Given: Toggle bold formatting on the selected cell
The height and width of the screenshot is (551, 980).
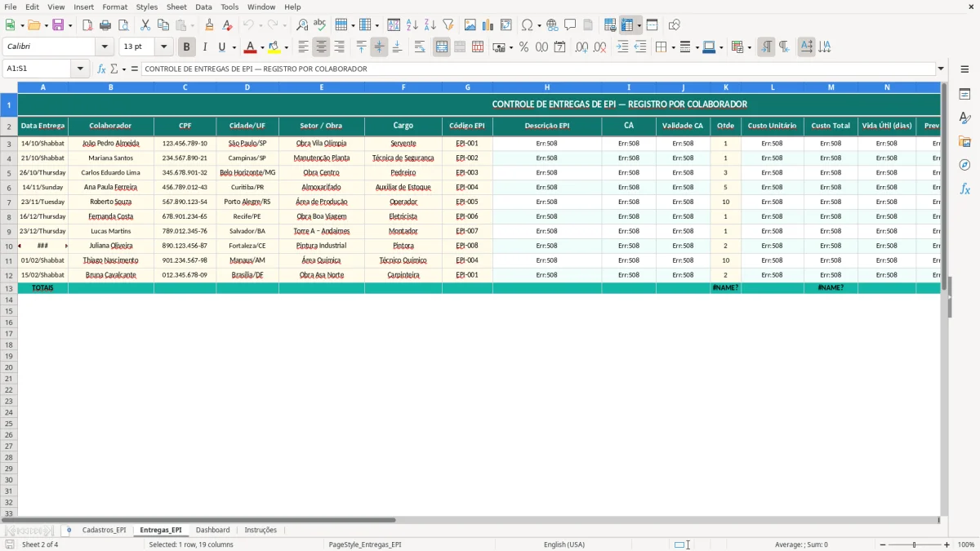Looking at the screenshot, I should [x=186, y=47].
